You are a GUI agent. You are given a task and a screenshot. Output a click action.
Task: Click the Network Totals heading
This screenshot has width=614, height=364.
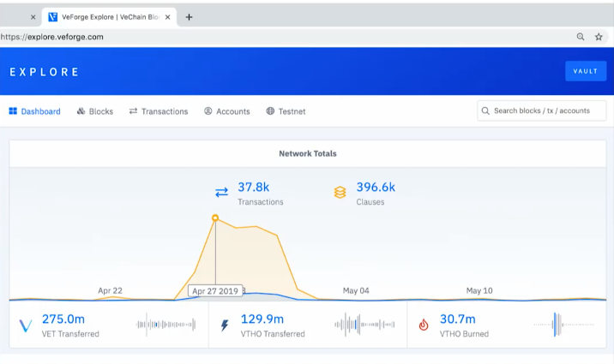pyautogui.click(x=308, y=153)
